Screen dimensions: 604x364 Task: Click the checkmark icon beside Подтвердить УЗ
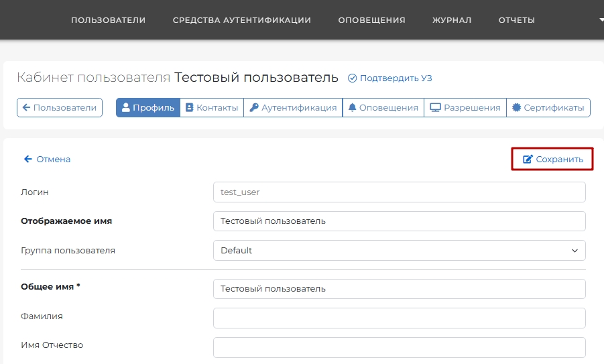click(353, 78)
